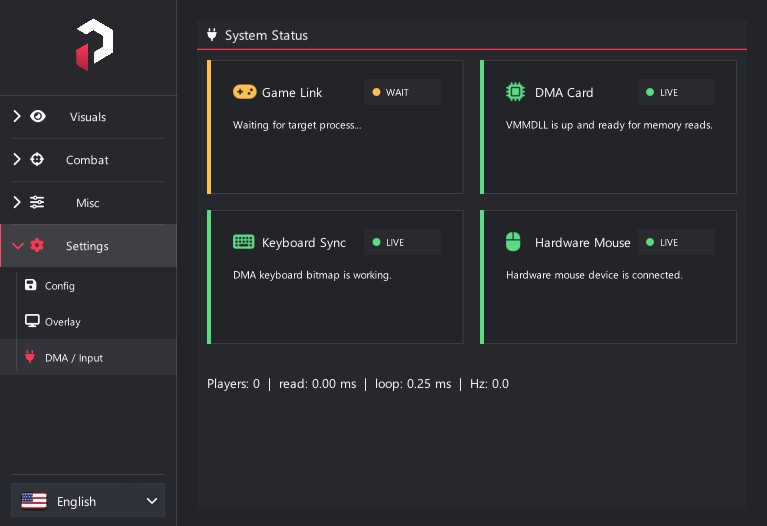Click the Players and Hz stats line

pyautogui.click(x=358, y=384)
